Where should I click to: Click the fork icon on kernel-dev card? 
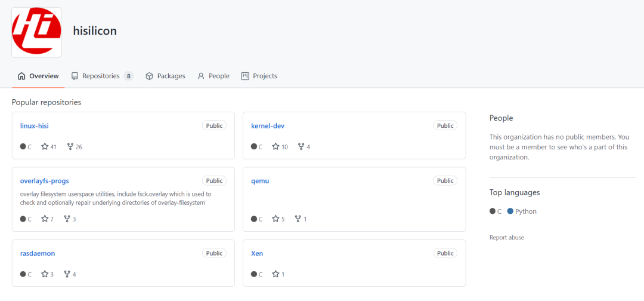click(301, 146)
